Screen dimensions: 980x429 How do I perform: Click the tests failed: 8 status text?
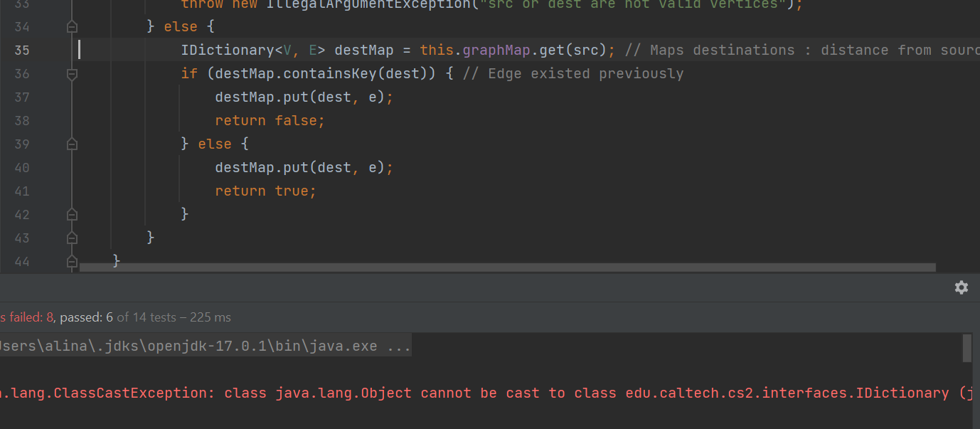(25, 317)
